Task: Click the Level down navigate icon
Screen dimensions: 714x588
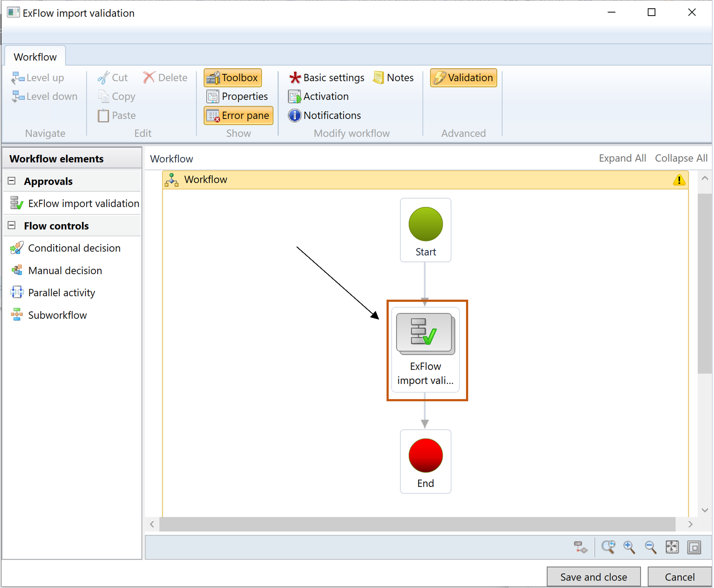Action: click(18, 96)
